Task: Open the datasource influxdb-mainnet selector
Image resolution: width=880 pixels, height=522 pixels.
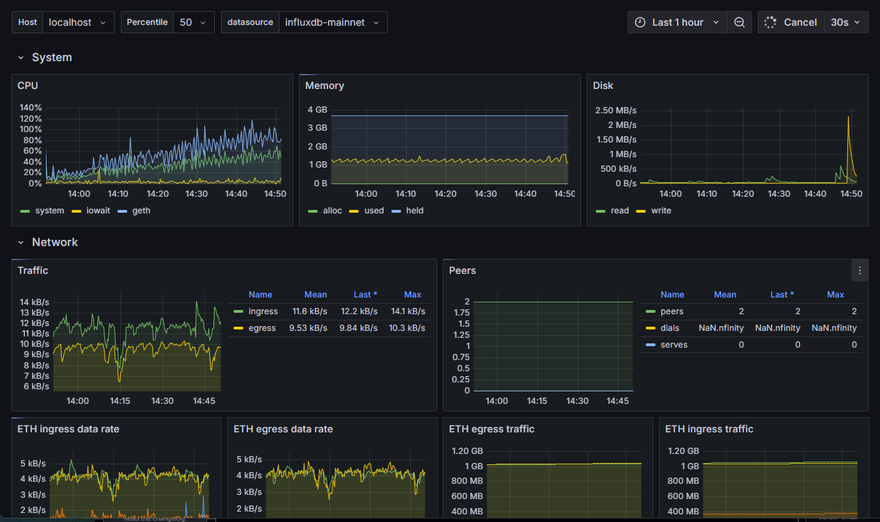Action: (x=325, y=22)
